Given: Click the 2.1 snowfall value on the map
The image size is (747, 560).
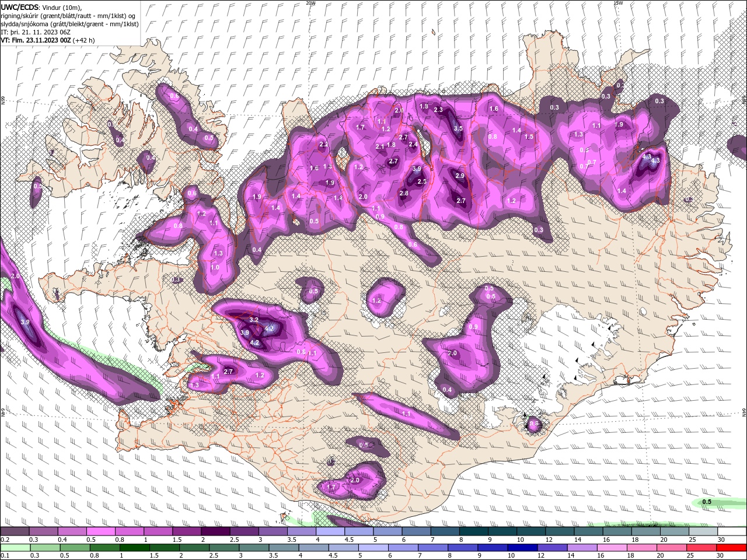Looking at the screenshot, I should coord(380,146).
